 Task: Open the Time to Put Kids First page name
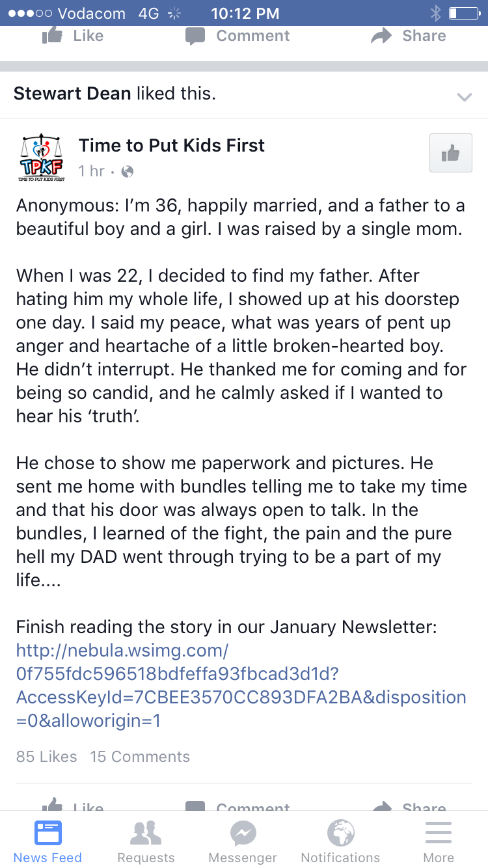pyautogui.click(x=172, y=145)
